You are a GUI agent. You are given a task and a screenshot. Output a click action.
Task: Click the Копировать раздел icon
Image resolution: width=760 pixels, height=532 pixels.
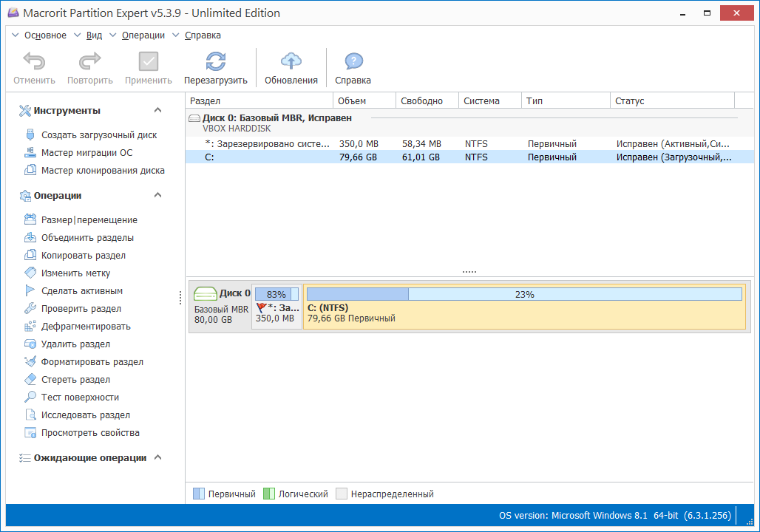pyautogui.click(x=77, y=255)
